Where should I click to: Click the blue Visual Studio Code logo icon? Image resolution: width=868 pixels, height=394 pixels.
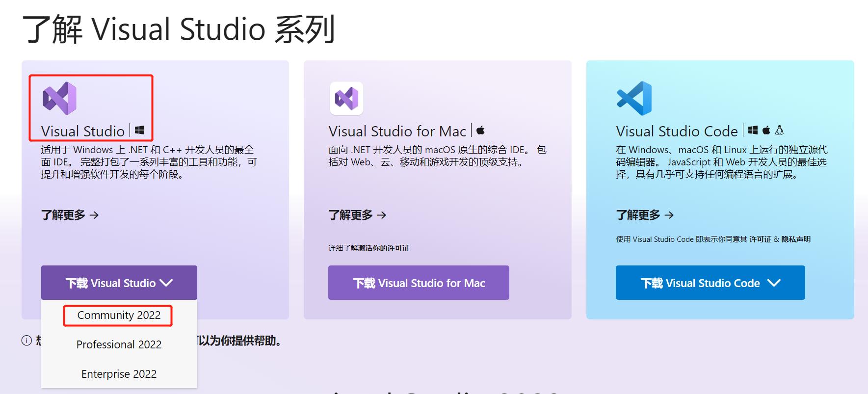pyautogui.click(x=634, y=98)
